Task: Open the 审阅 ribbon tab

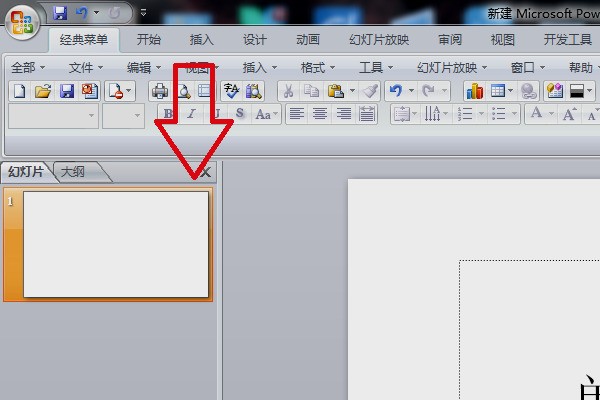Action: [x=450, y=39]
